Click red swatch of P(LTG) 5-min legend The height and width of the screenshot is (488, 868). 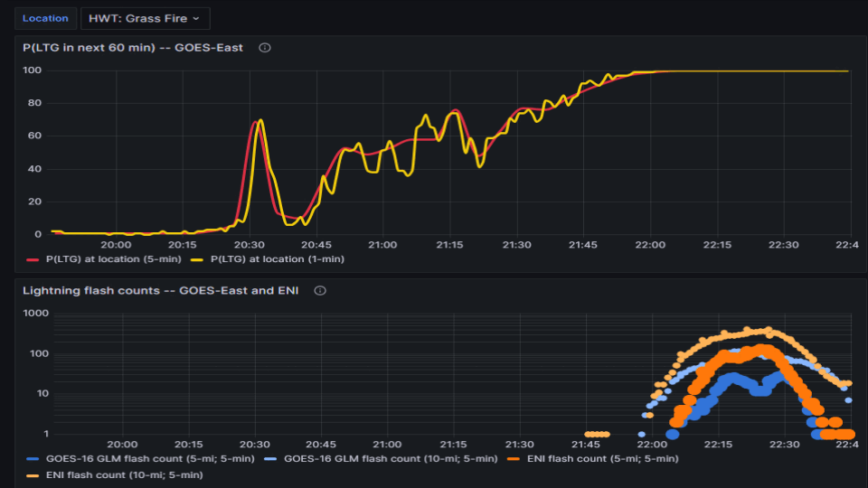pyautogui.click(x=34, y=259)
